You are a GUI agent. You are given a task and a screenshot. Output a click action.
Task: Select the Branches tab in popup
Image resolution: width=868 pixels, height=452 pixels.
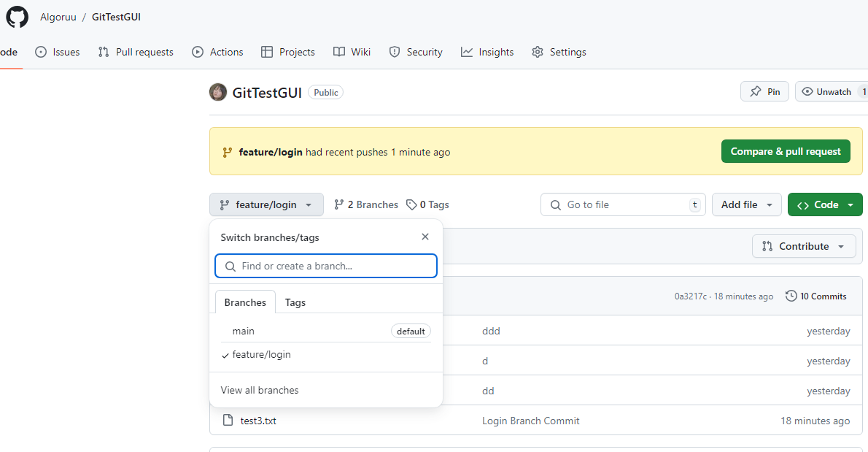pyautogui.click(x=245, y=302)
